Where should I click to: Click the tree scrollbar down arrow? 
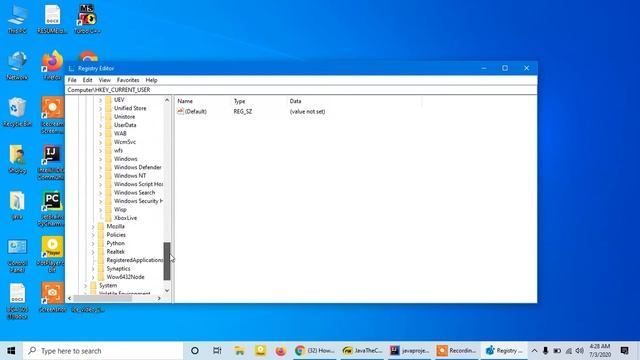167,290
